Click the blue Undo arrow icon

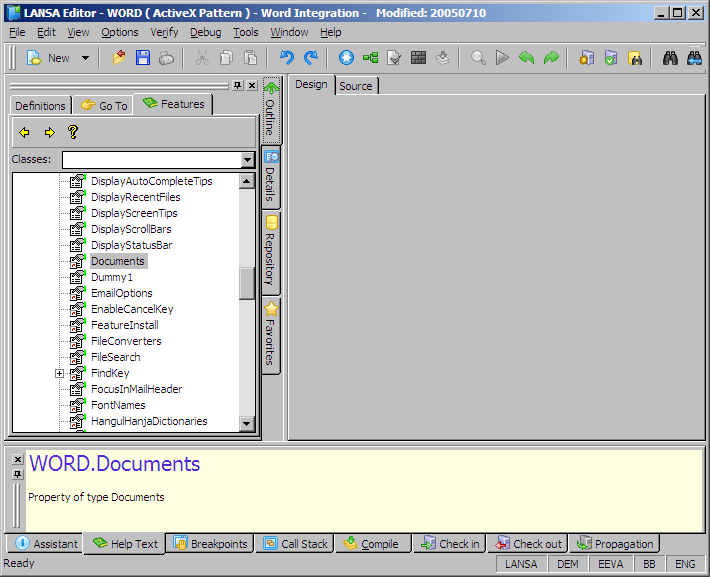[x=287, y=58]
